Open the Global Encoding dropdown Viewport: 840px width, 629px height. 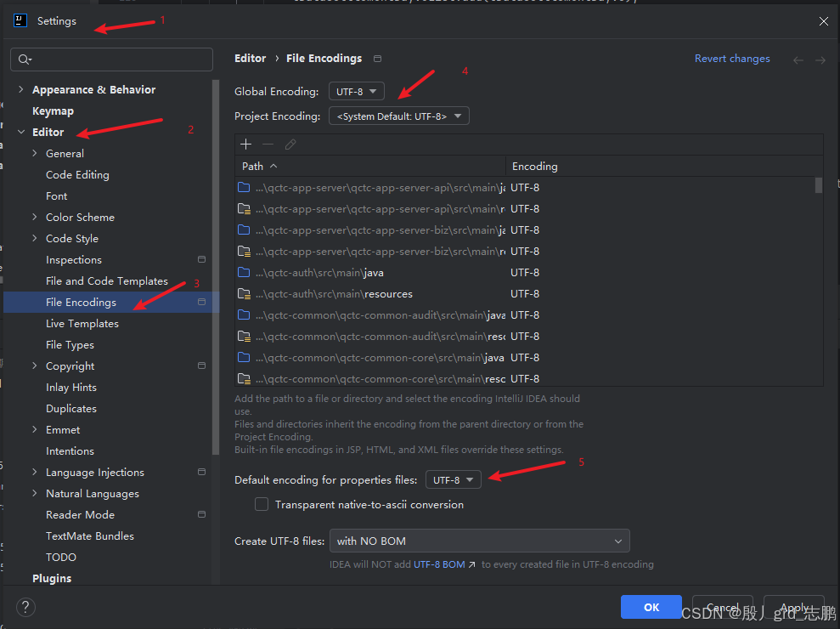pyautogui.click(x=356, y=91)
